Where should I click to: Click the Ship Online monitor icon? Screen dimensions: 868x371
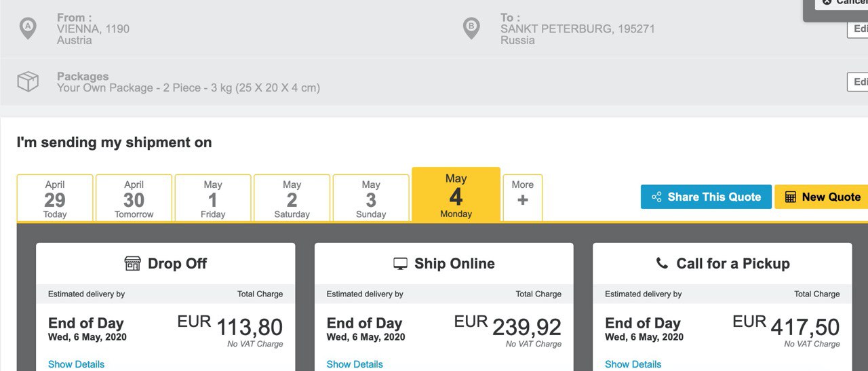point(401,264)
